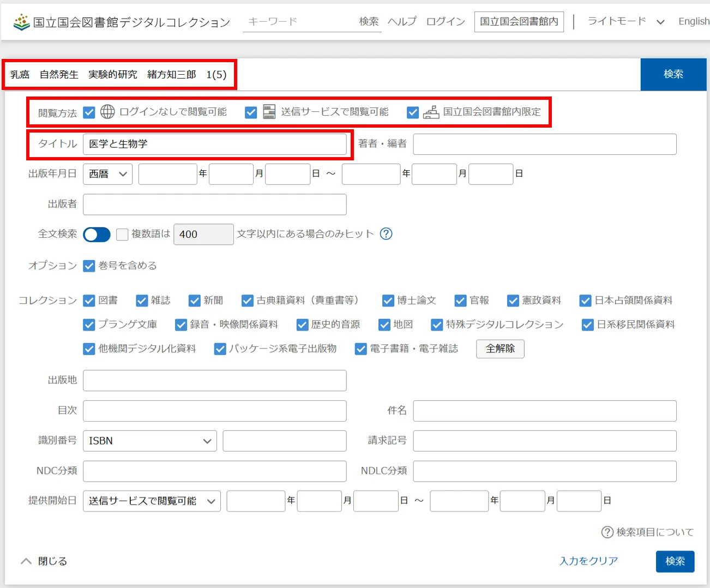The height and width of the screenshot is (588, 710).
Task: Click ログイン in the top navigation
Action: pyautogui.click(x=445, y=22)
